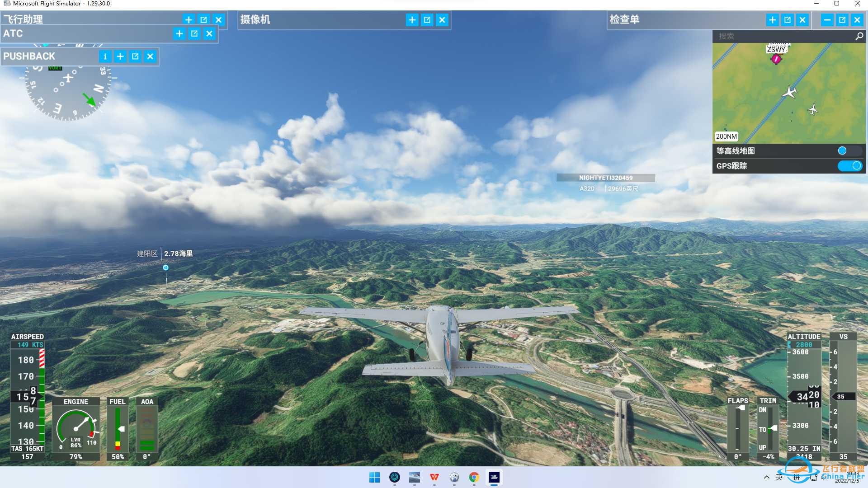Image resolution: width=868 pixels, height=488 pixels.
Task: Close the 飞行助理 panel
Action: [219, 20]
